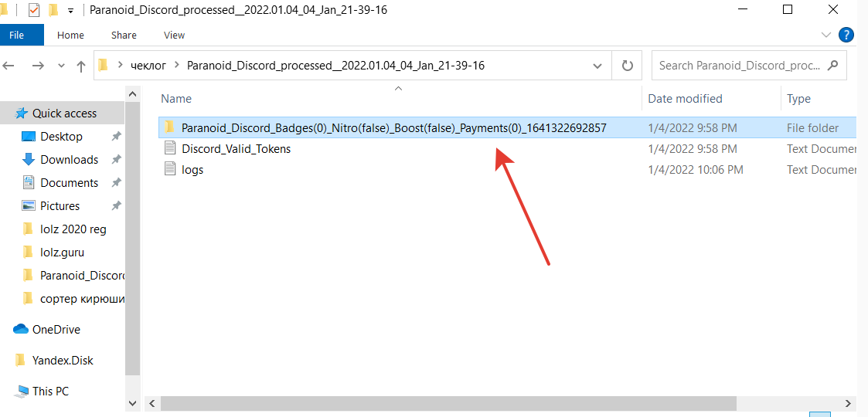868x417 pixels.
Task: Select OneDrive in the navigation pane
Action: [56, 329]
